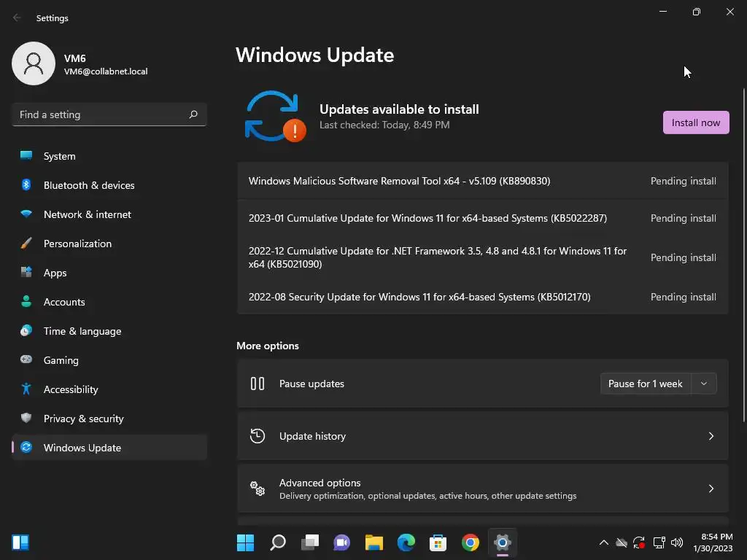Open the System settings category
The width and height of the screenshot is (747, 560).
tap(109, 156)
